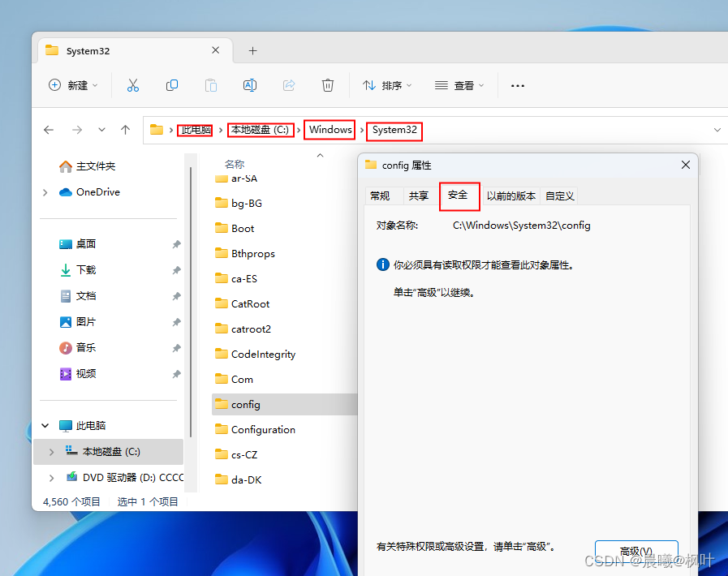Switch to the 共享 tab in config properties
The height and width of the screenshot is (576, 728).
[x=419, y=196]
